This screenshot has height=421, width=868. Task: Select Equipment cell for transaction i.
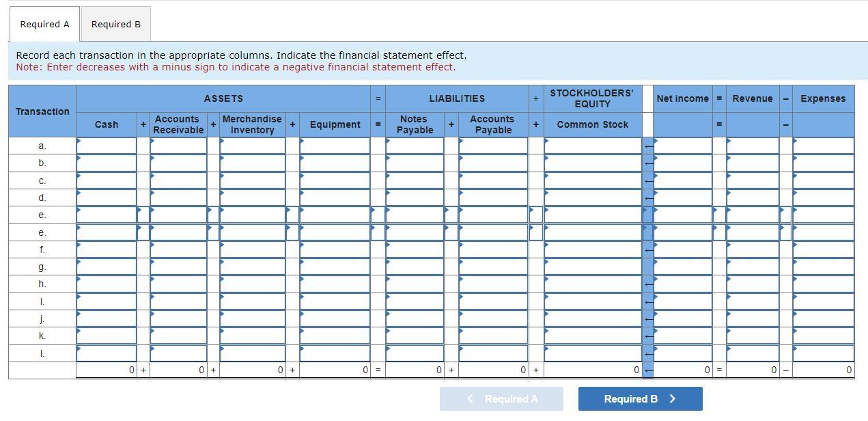(x=335, y=301)
